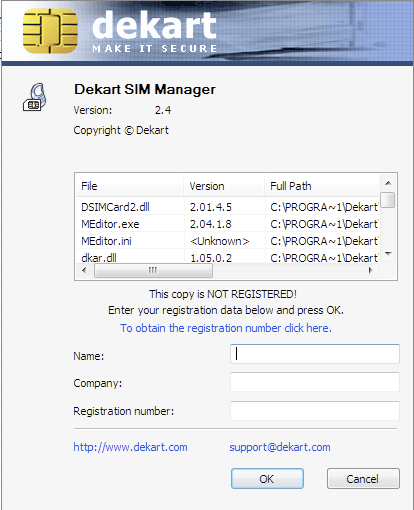Screen dimensions: 414x510
Task: Click the 'Dekart SIM Manager' title text
Action: click(145, 89)
